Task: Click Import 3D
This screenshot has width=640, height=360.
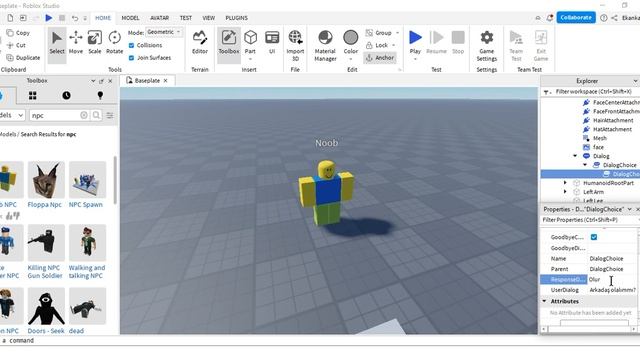Action: coord(295,46)
